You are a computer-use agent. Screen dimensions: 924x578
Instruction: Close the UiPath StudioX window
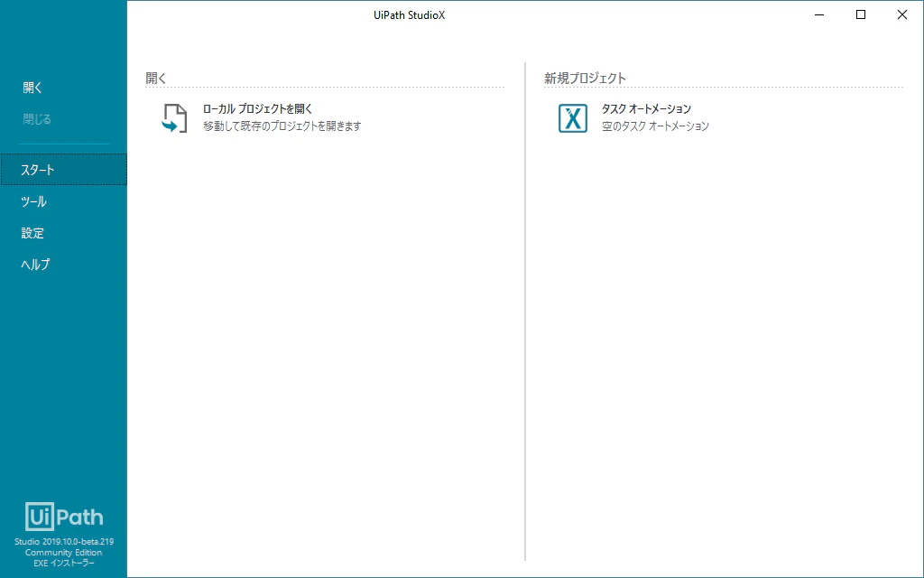pos(901,14)
